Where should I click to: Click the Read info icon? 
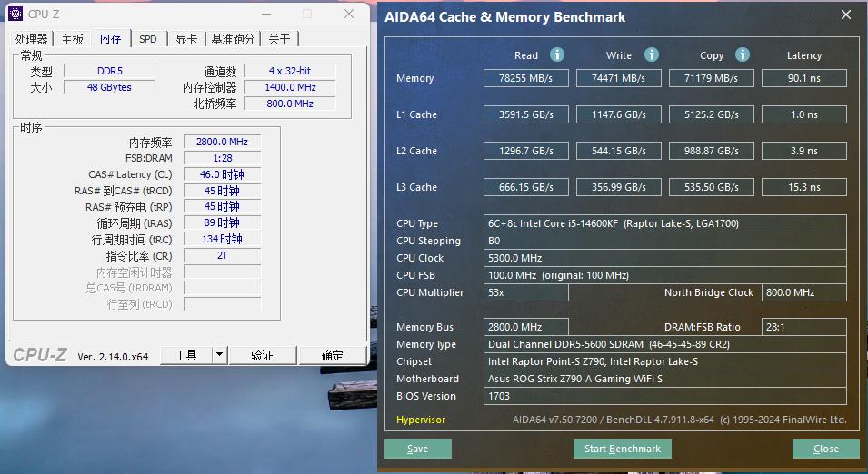point(557,54)
